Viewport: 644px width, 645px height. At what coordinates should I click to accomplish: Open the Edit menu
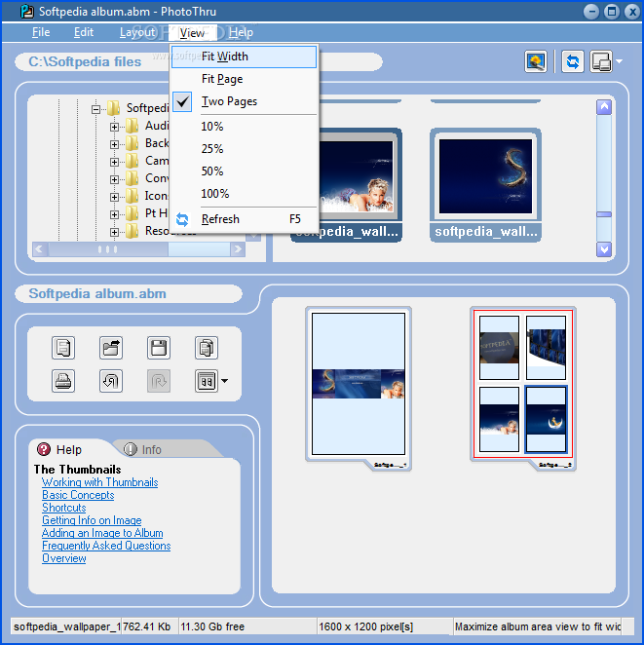[x=84, y=32]
